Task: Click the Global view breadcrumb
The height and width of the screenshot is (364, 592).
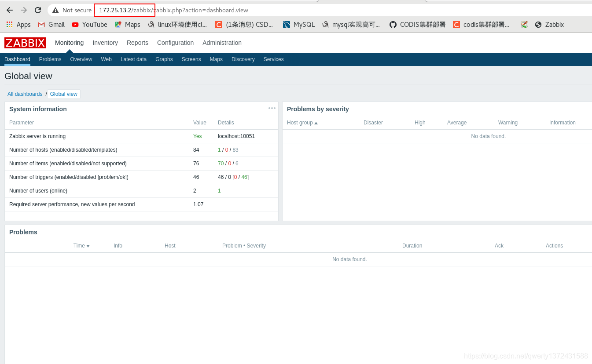Action: [x=64, y=94]
